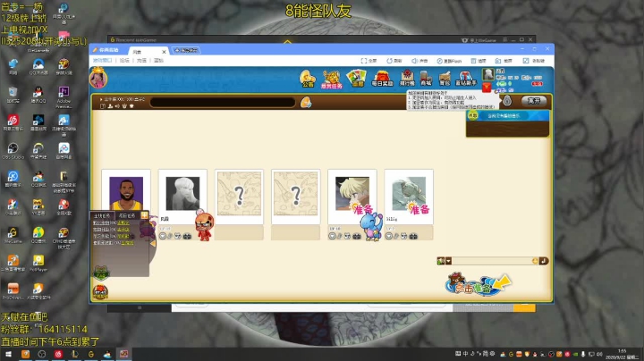Open the 悬赏任务 bounty task icon
The height and width of the screenshot is (361, 644).
(332, 79)
